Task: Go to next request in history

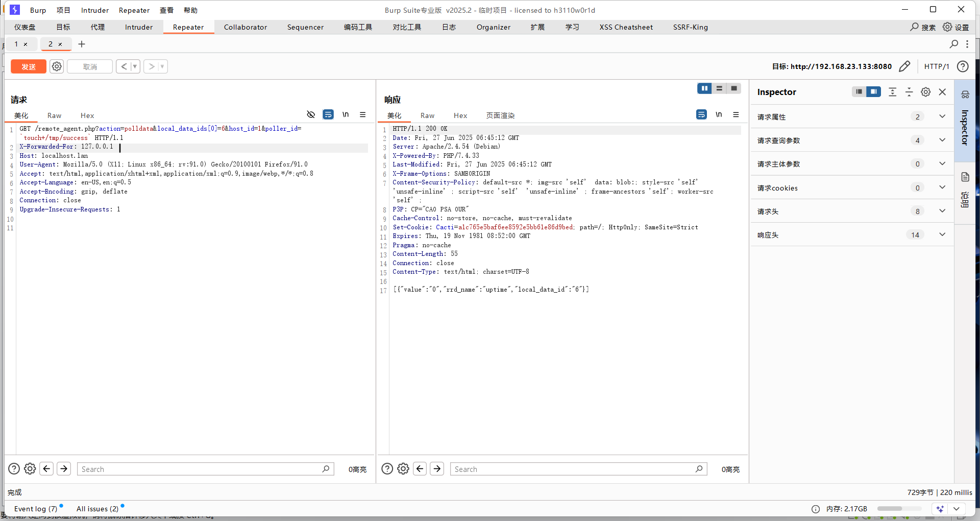Action: pos(151,66)
